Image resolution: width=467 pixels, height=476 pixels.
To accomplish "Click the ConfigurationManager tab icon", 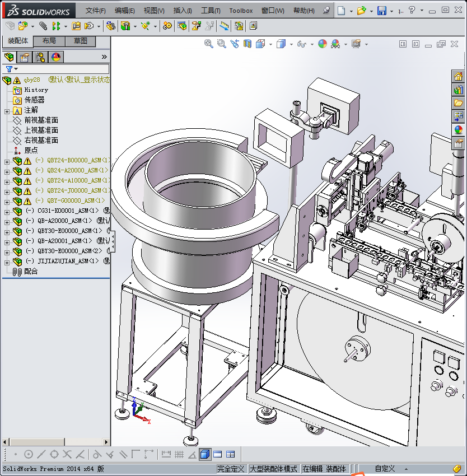I will pos(40,57).
